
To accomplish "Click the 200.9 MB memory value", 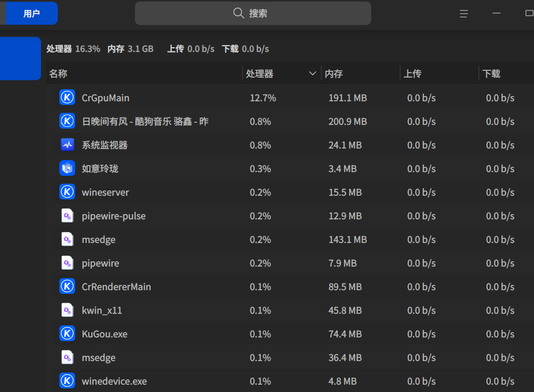I will [348, 121].
